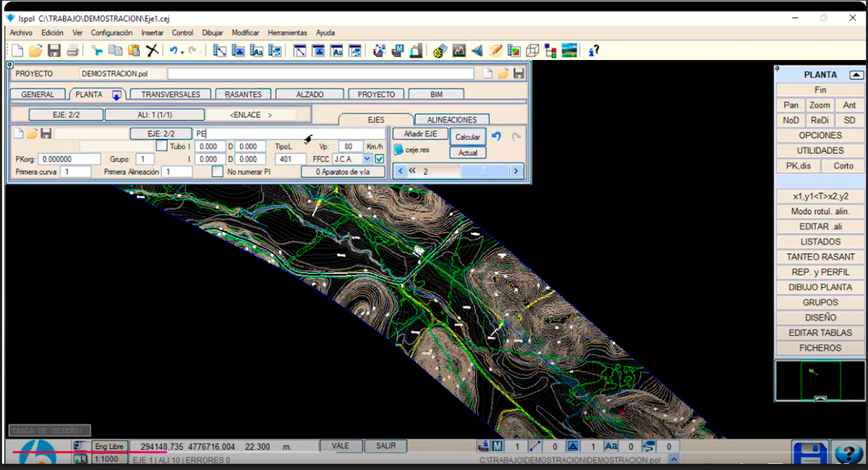Open project folder icon beside DEMOSTRACION.pol field
Screen dimensions: 868x470
pyautogui.click(x=503, y=74)
